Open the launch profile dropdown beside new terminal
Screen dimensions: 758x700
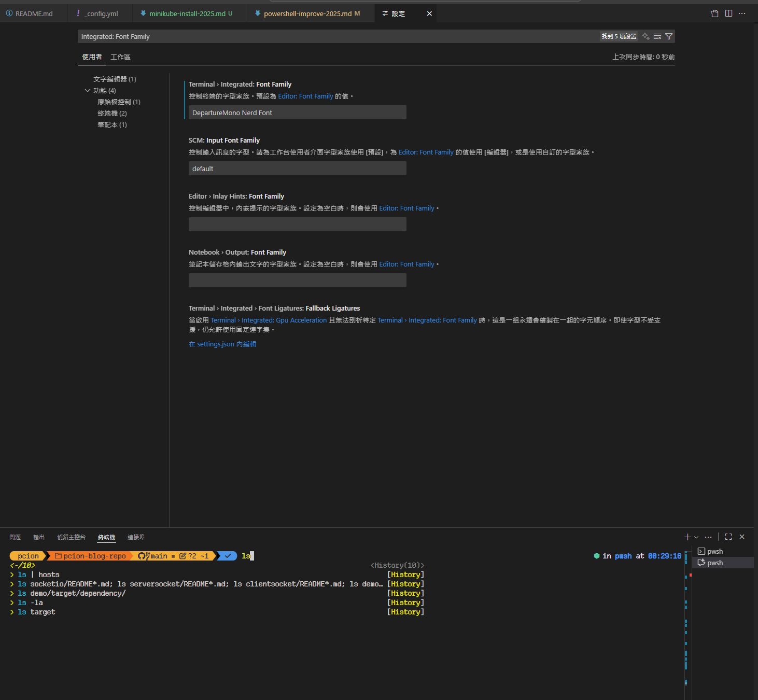pyautogui.click(x=696, y=537)
